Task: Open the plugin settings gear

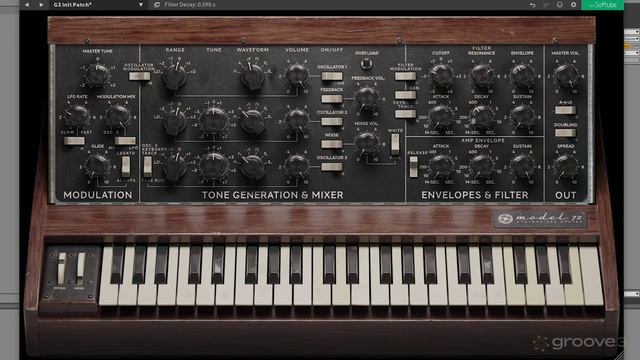Action: click(573, 5)
